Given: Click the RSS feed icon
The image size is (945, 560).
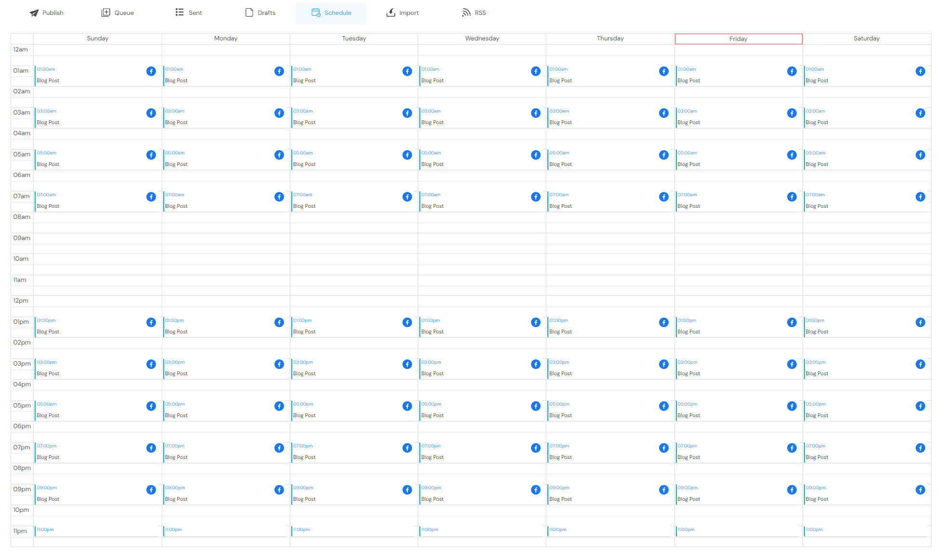Looking at the screenshot, I should (x=466, y=13).
